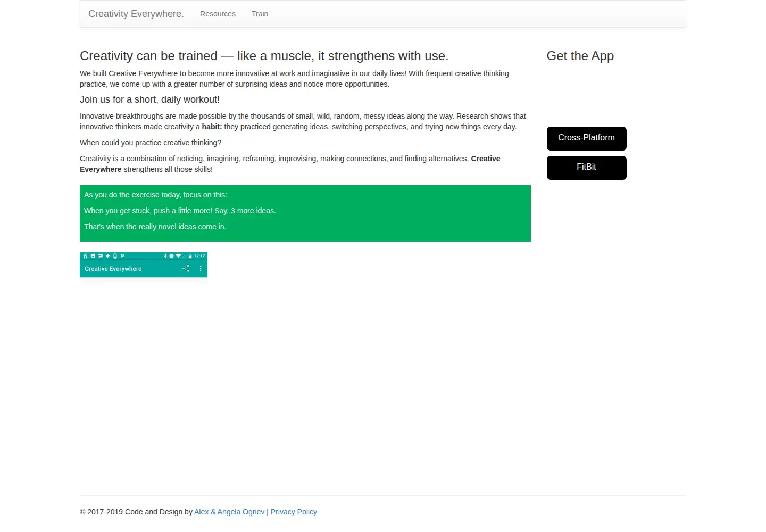Click the battery icon in phone status bar

tap(190, 256)
